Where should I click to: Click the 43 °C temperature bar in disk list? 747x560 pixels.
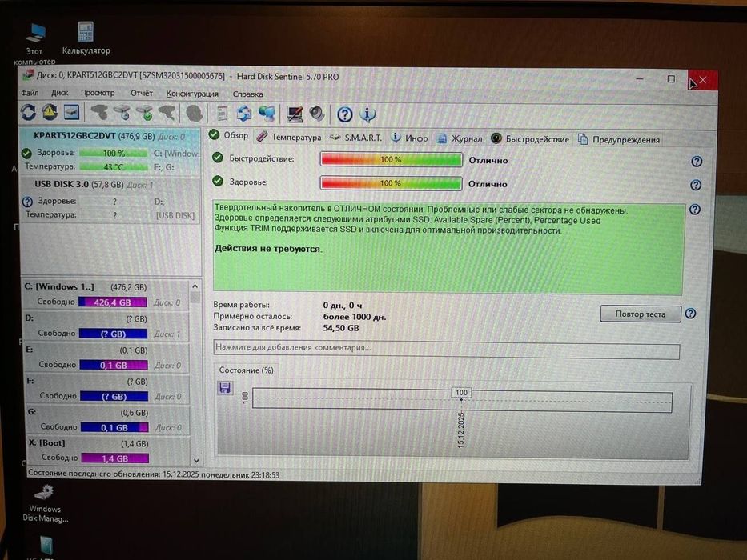pos(114,167)
